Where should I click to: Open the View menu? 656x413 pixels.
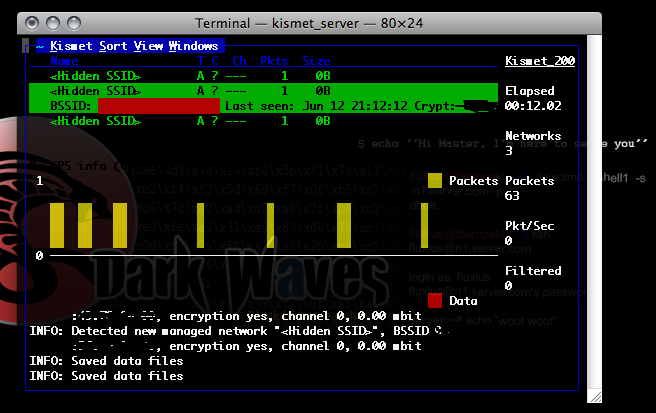click(x=148, y=46)
